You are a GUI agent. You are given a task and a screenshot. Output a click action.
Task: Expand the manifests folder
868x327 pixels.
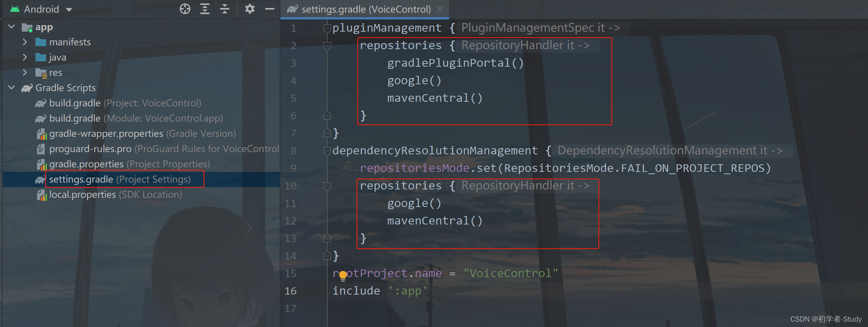[25, 42]
